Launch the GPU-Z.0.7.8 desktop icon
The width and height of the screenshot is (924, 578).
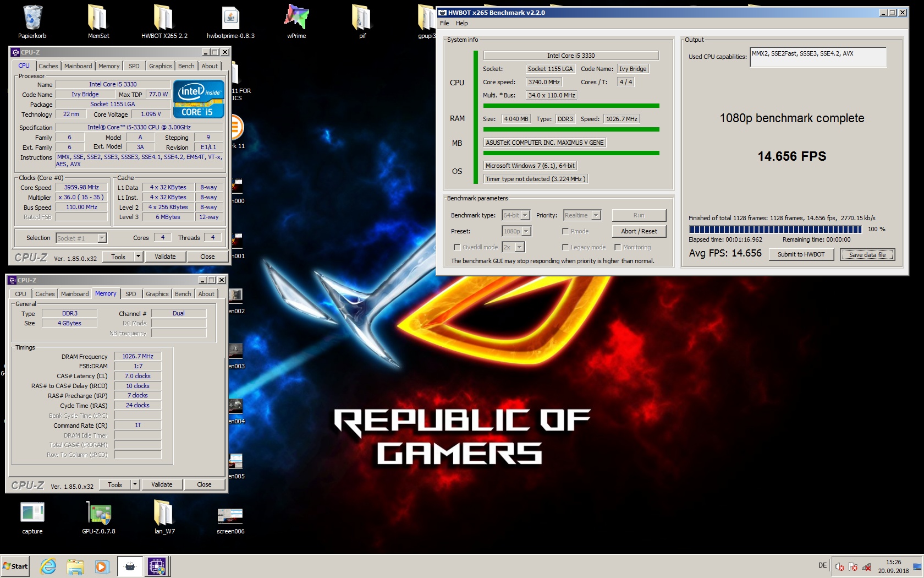pos(98,518)
